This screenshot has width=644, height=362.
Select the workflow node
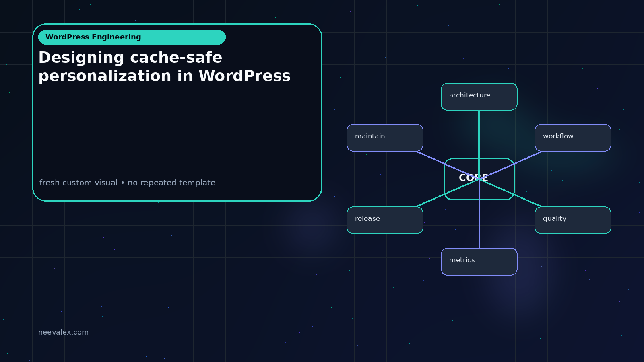tap(573, 138)
